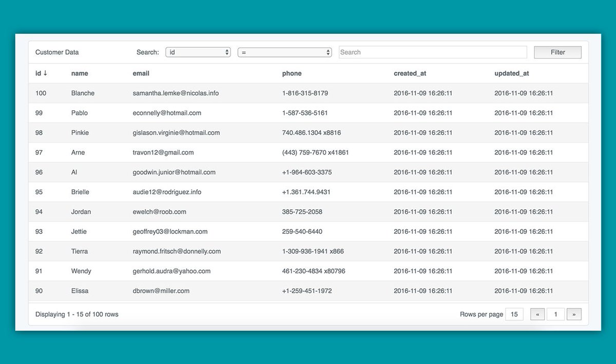Go to the previous page with « button
The height and width of the screenshot is (364, 616).
(537, 314)
